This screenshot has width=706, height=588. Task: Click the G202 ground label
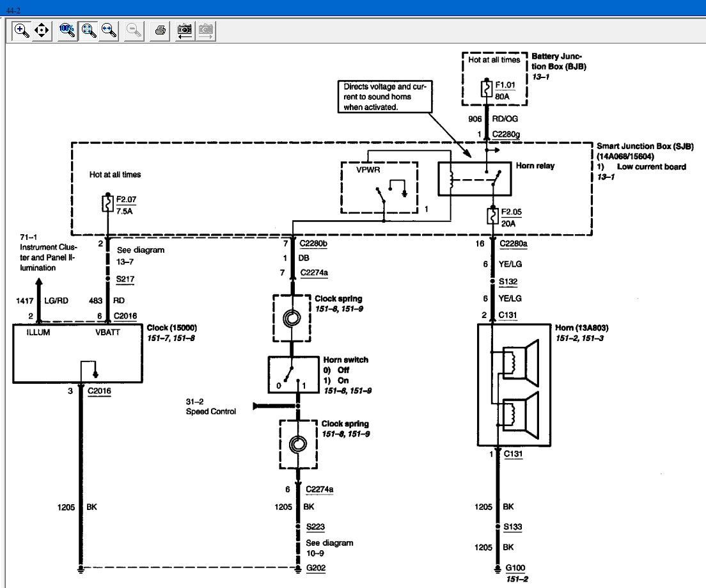[x=315, y=568]
